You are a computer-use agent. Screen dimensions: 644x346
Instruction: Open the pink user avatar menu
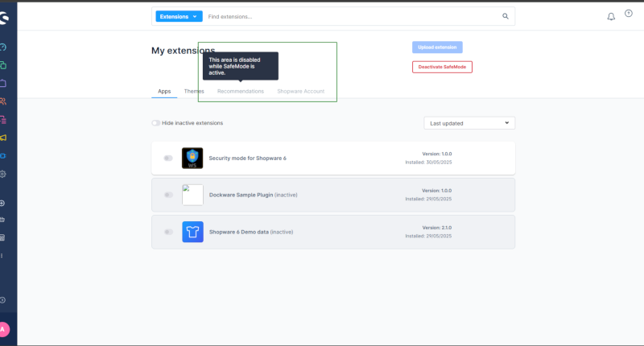[x=4, y=329]
